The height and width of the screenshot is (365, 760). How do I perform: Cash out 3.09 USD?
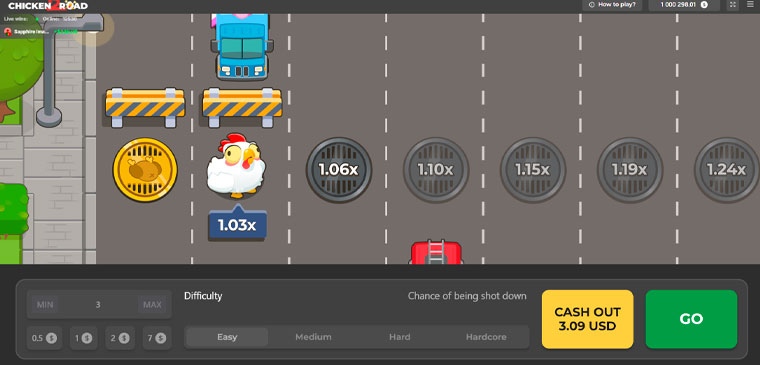pyautogui.click(x=587, y=319)
